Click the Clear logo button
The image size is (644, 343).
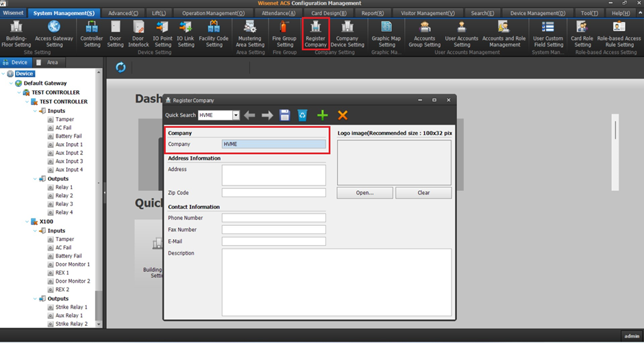[x=423, y=193]
